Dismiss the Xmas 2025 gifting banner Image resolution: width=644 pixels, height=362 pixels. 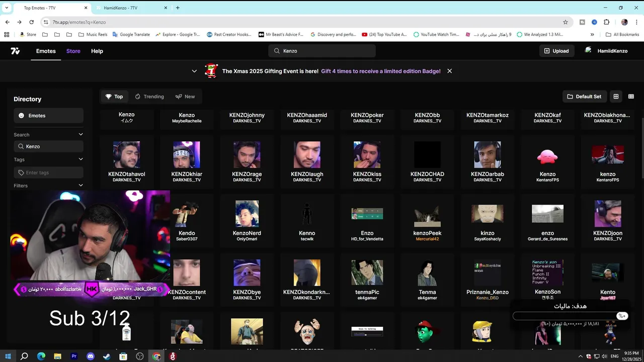449,71
